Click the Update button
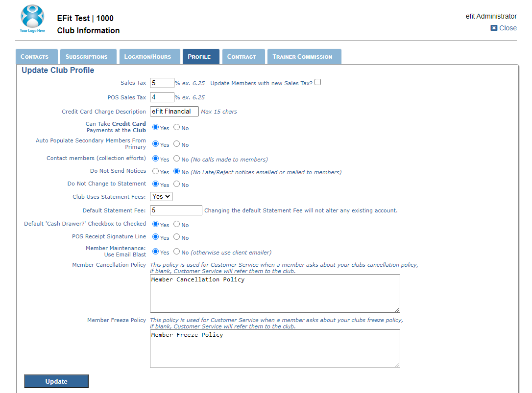The width and height of the screenshot is (532, 393). 56,381
